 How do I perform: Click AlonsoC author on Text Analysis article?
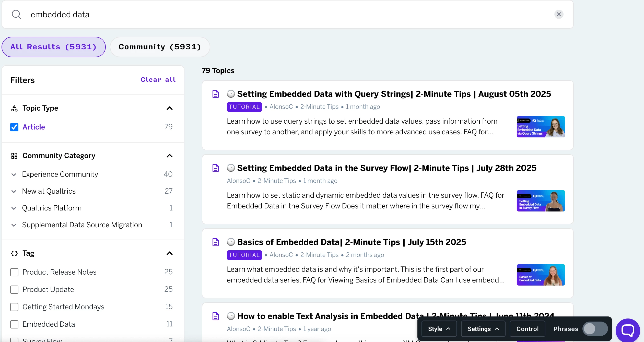tap(239, 329)
